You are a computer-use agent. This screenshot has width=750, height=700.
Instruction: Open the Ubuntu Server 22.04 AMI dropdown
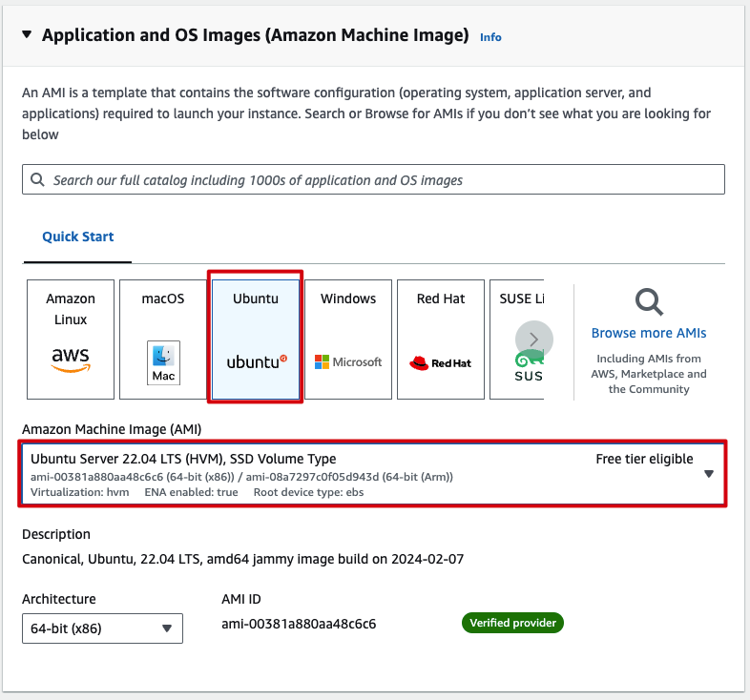[x=708, y=474]
